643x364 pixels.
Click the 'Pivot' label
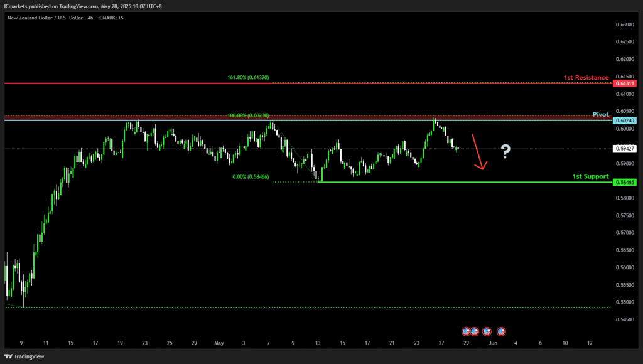point(601,114)
